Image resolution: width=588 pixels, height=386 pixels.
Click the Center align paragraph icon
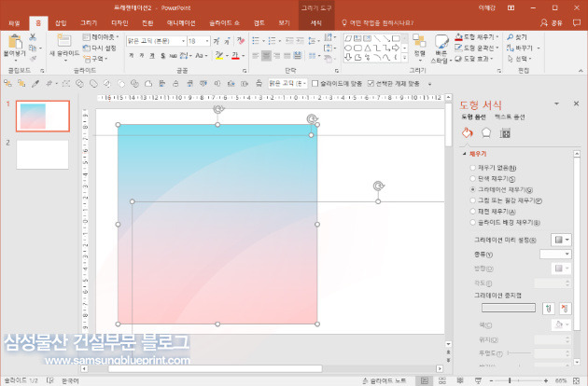tap(266, 55)
